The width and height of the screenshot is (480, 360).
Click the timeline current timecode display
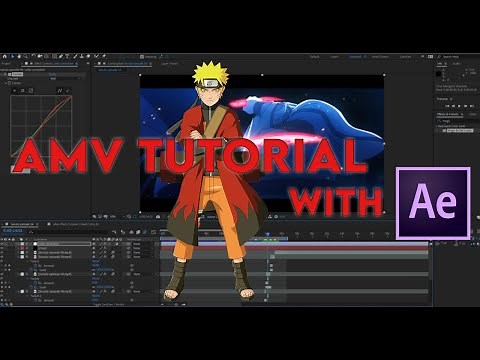point(13,231)
